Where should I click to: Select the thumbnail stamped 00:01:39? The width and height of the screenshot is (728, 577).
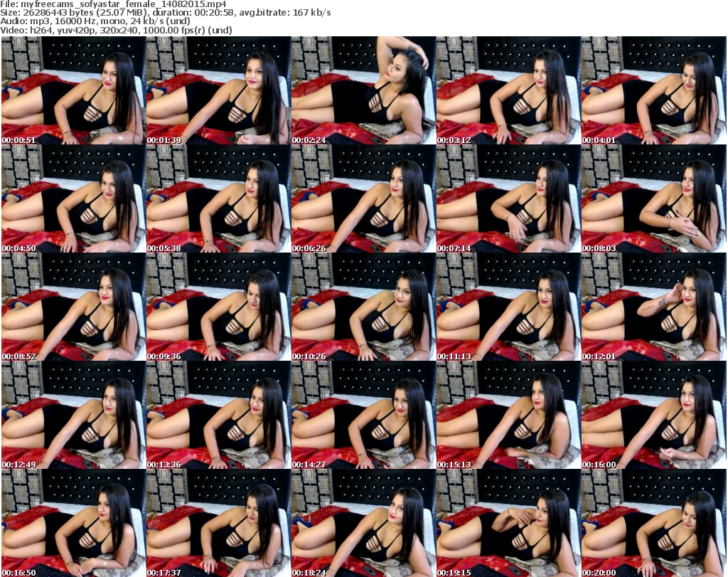[219, 90]
